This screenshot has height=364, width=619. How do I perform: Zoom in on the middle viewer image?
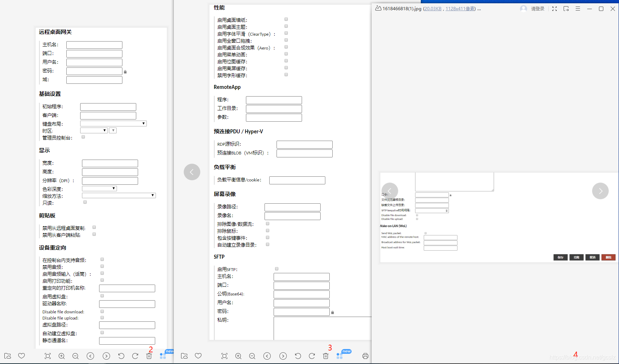(x=238, y=356)
